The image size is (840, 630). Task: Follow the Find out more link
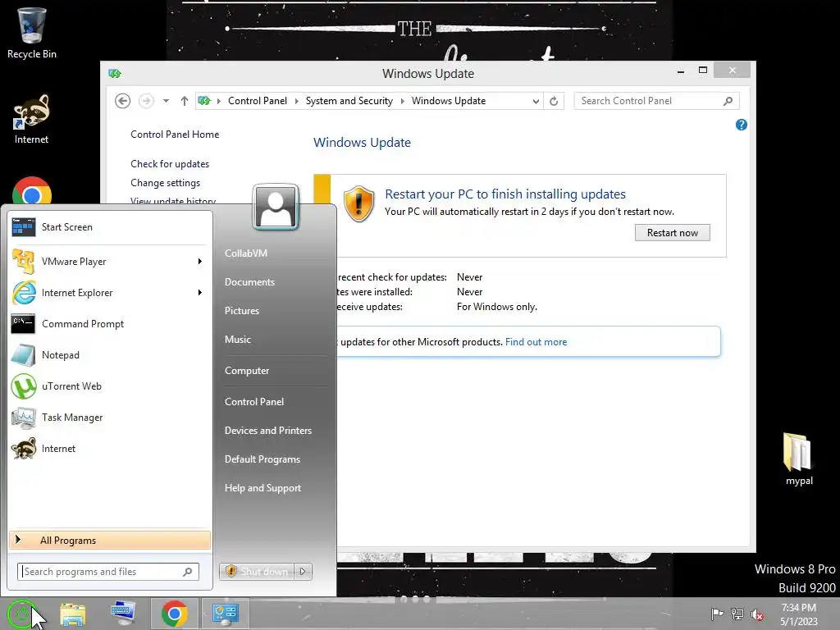[536, 342]
